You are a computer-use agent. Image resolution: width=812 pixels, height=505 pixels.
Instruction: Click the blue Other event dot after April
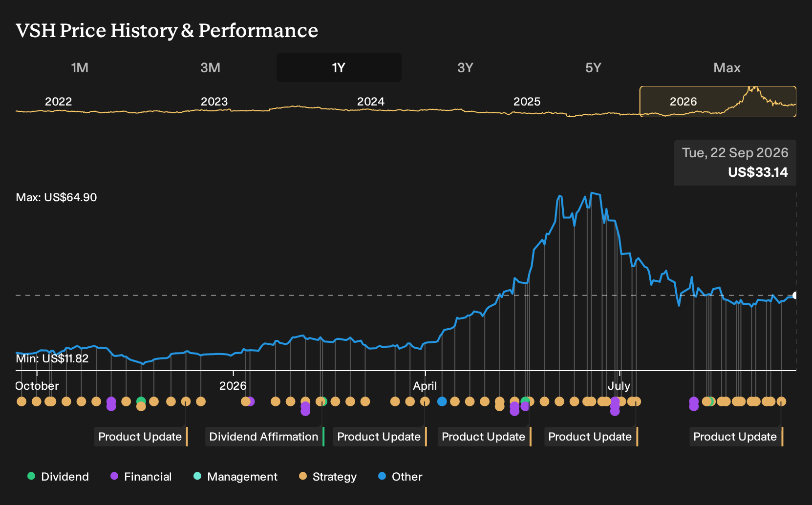point(442,401)
